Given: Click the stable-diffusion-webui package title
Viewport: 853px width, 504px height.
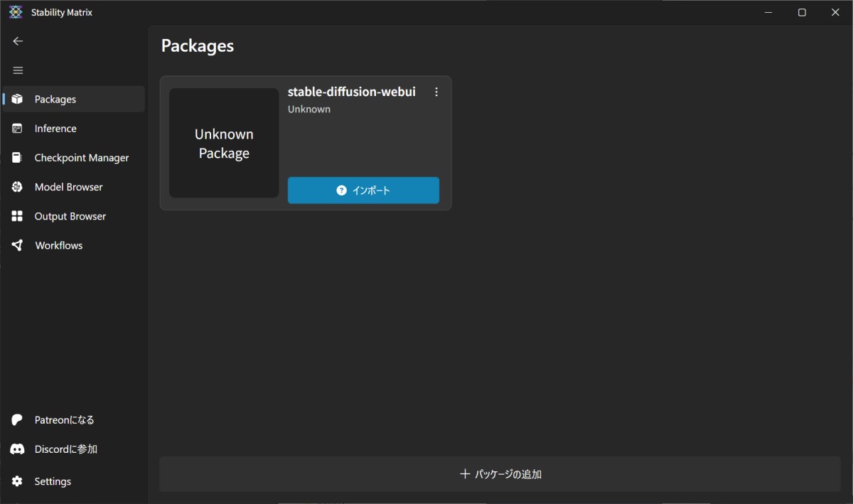Looking at the screenshot, I should click(x=352, y=92).
